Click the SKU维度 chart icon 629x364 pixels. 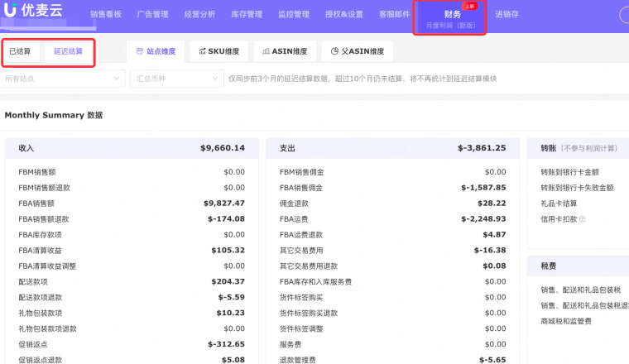(202, 51)
